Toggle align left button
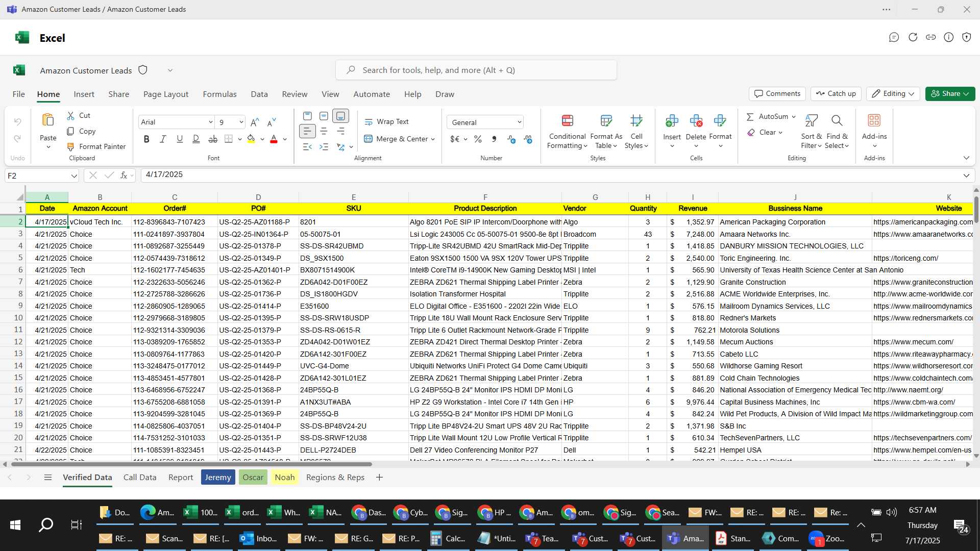The width and height of the screenshot is (980, 551). click(307, 132)
